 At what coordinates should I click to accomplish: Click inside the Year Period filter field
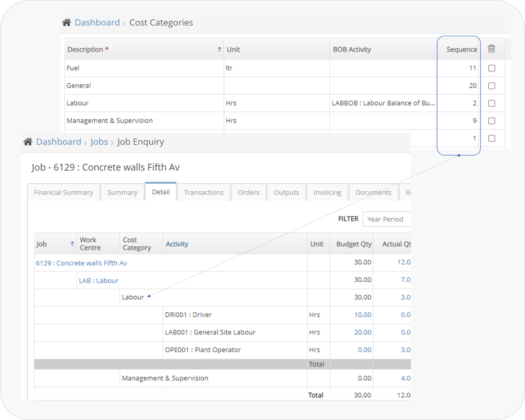(386, 219)
